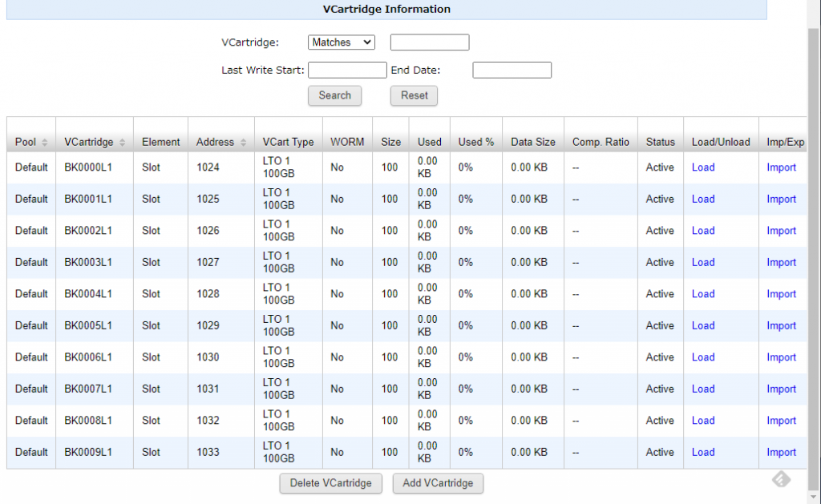Click the Load/Unload column header
Image resolution: width=821 pixels, height=504 pixels.
721,143
